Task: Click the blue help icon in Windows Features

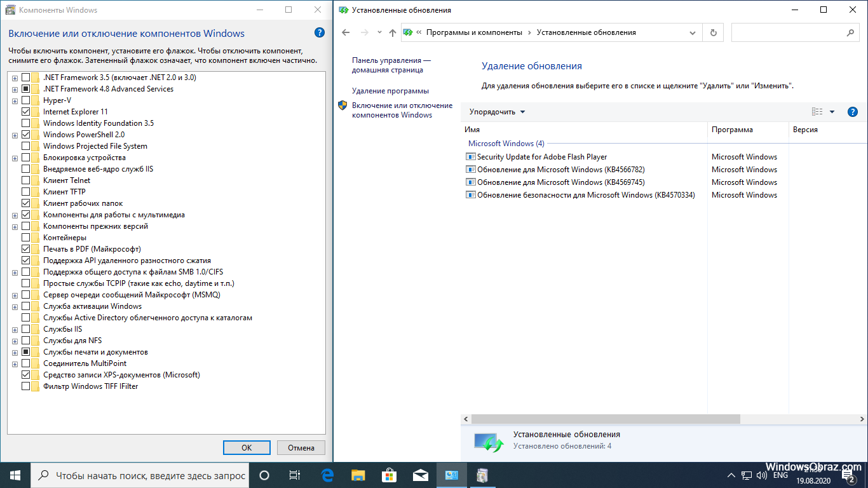Action: pyautogui.click(x=320, y=33)
